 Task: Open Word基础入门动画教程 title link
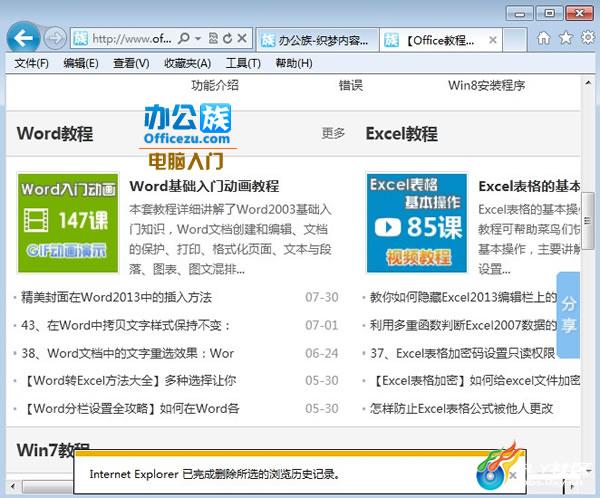click(204, 186)
